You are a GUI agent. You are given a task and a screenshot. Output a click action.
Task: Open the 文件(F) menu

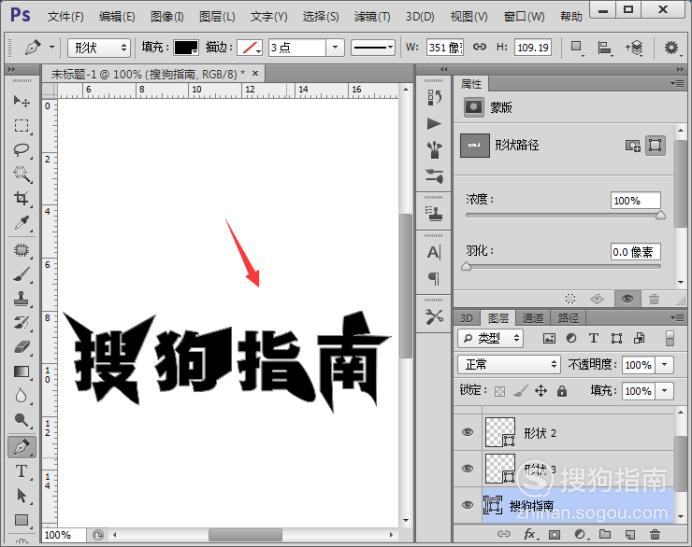(x=65, y=17)
